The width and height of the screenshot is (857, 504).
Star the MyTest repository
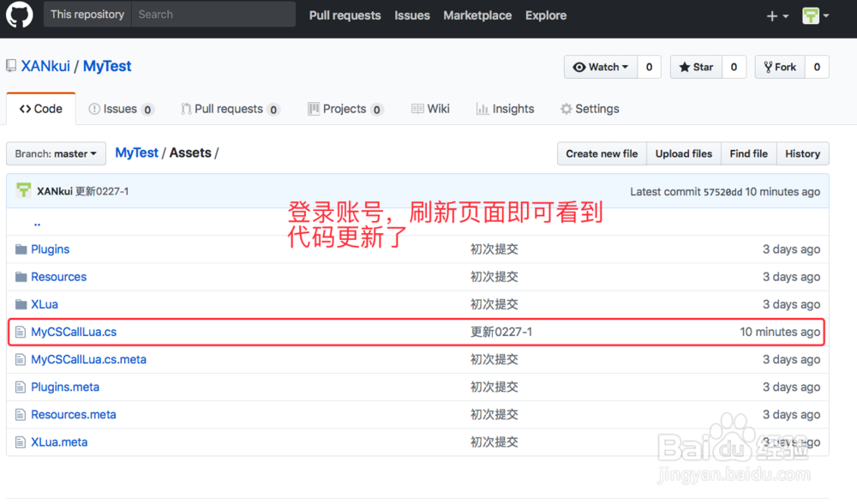tap(696, 67)
